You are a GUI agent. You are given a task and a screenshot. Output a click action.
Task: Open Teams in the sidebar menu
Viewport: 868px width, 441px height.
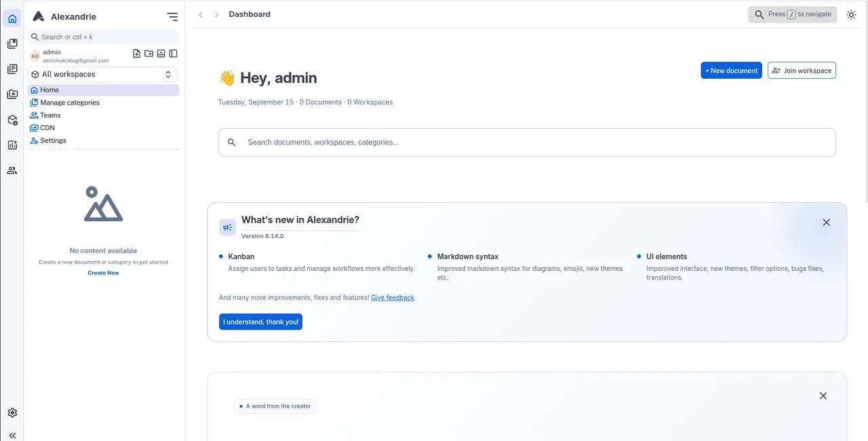click(103, 115)
